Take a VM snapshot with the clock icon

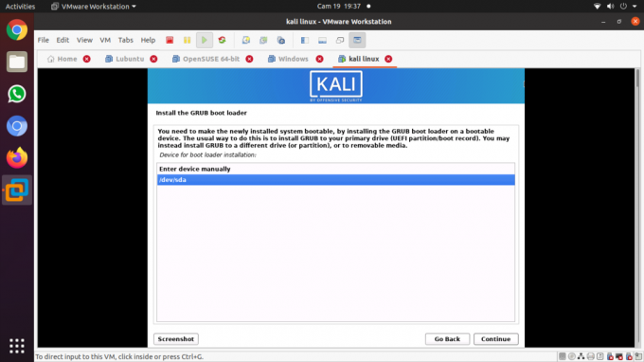246,40
